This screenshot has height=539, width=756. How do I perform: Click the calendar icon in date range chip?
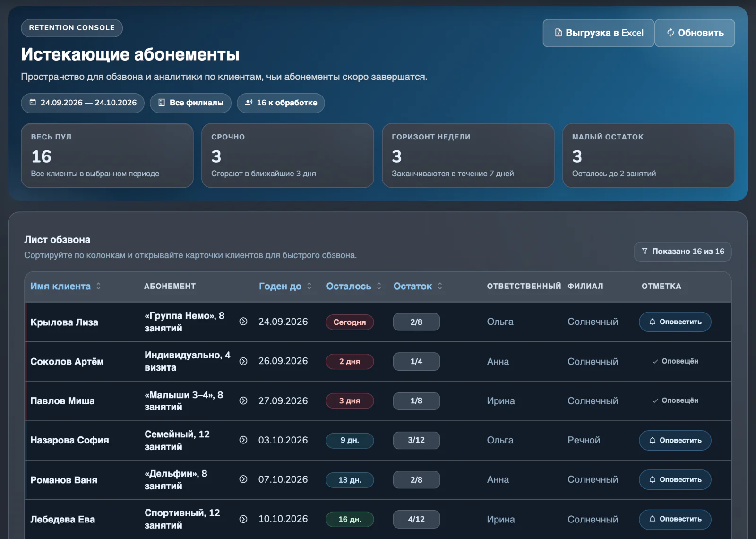[x=33, y=103]
